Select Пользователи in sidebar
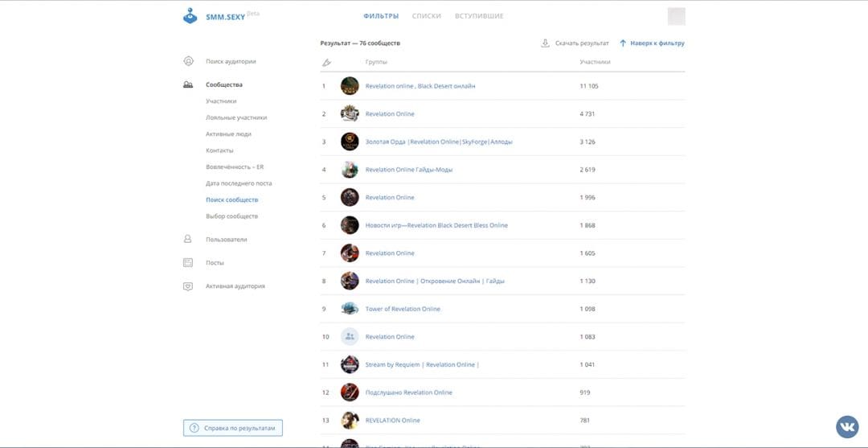 point(227,240)
